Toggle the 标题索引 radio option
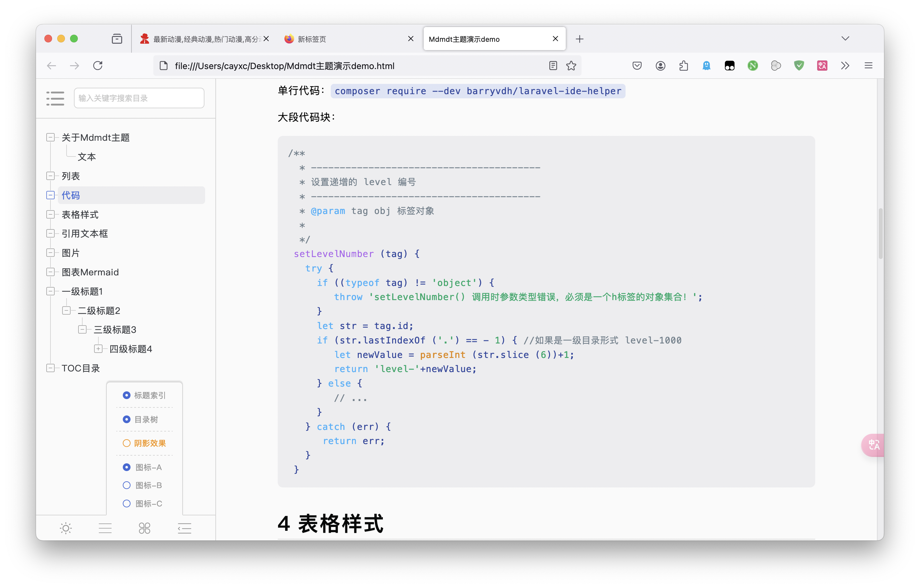The height and width of the screenshot is (588, 920). pos(126,395)
